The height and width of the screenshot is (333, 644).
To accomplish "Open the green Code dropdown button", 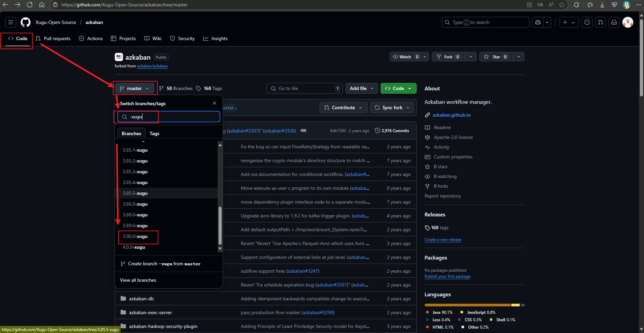I will point(398,88).
